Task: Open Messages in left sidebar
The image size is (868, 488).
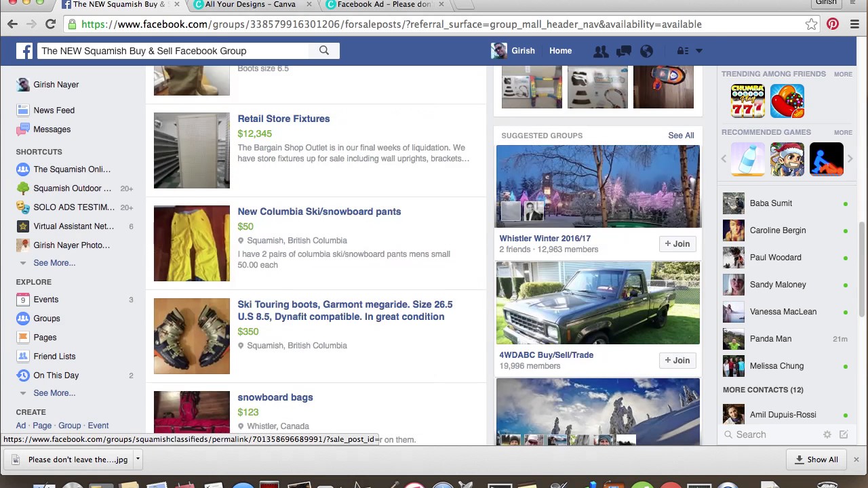Action: click(52, 129)
